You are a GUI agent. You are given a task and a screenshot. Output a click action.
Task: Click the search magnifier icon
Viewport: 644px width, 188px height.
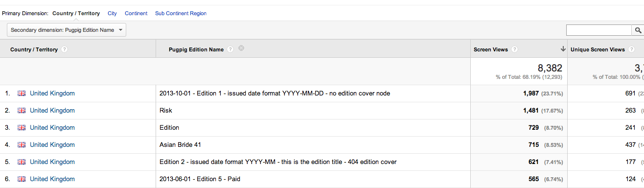click(638, 30)
